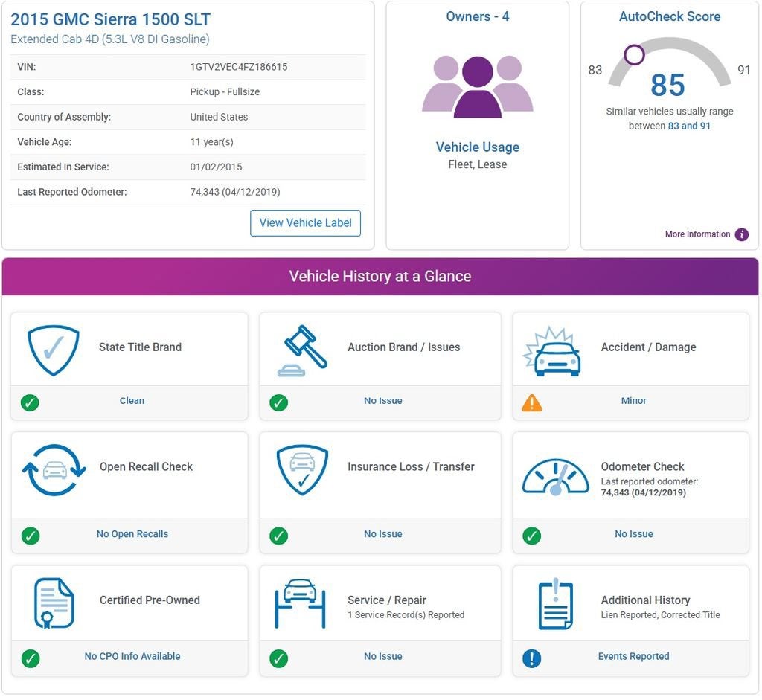Image resolution: width=762 pixels, height=700 pixels.
Task: Click green checkmark in Odometer Check card
Action: tap(531, 536)
